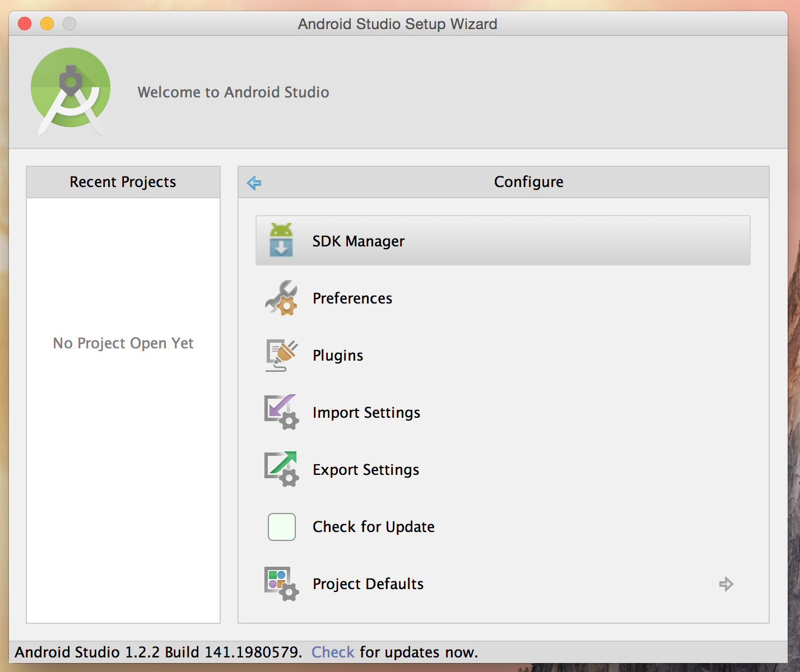Click the Welcome to Android Studio text
Screen dimensions: 800x672
point(234,92)
